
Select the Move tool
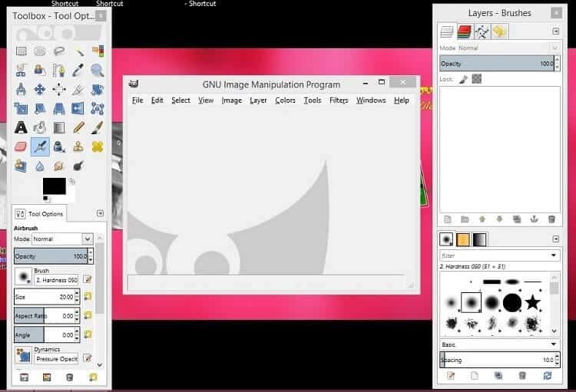pyautogui.click(x=40, y=89)
